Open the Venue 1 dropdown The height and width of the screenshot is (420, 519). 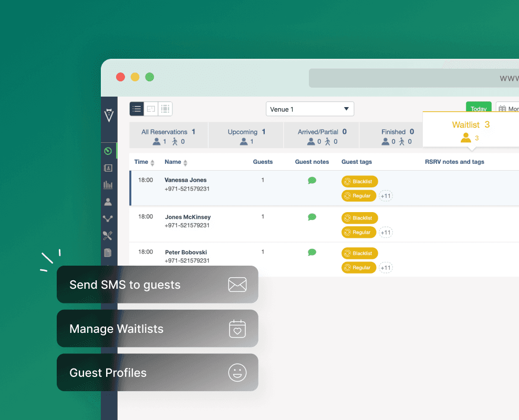point(310,109)
